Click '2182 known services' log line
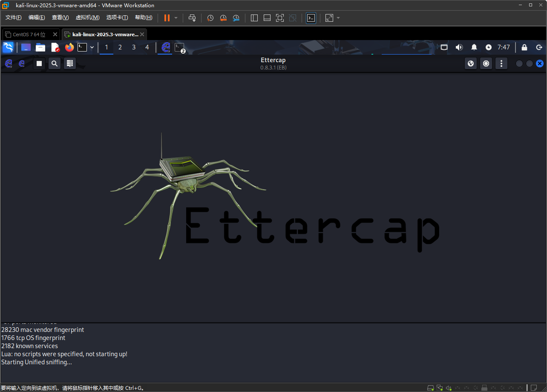547x392 pixels. click(29, 346)
